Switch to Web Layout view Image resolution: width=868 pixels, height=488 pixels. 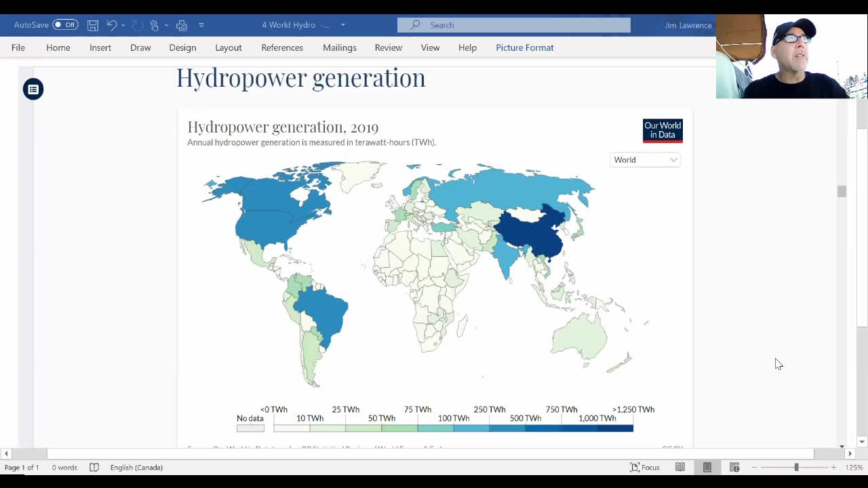tap(734, 468)
